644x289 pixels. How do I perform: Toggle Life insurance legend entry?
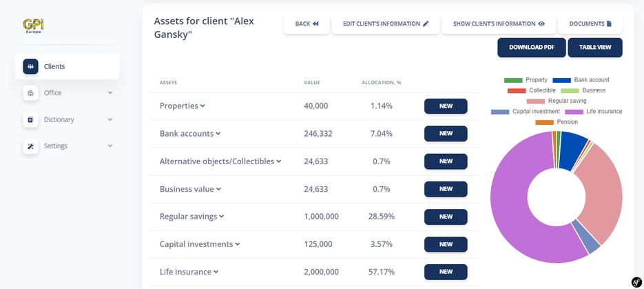tap(593, 111)
